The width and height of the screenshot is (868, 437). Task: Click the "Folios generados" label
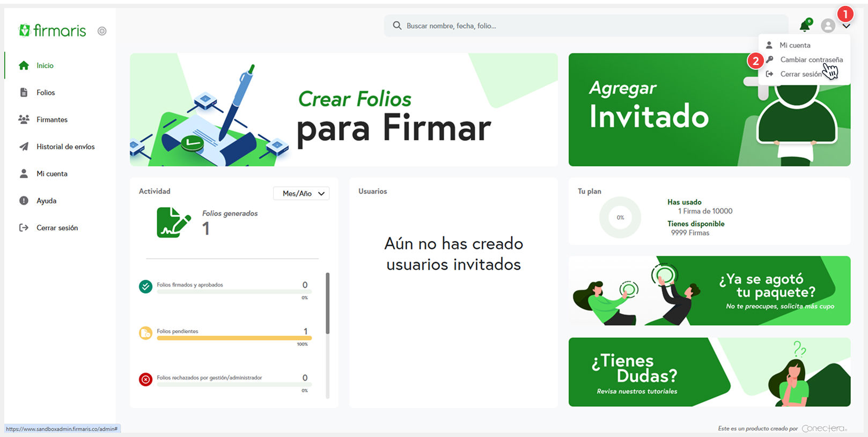coord(230,214)
